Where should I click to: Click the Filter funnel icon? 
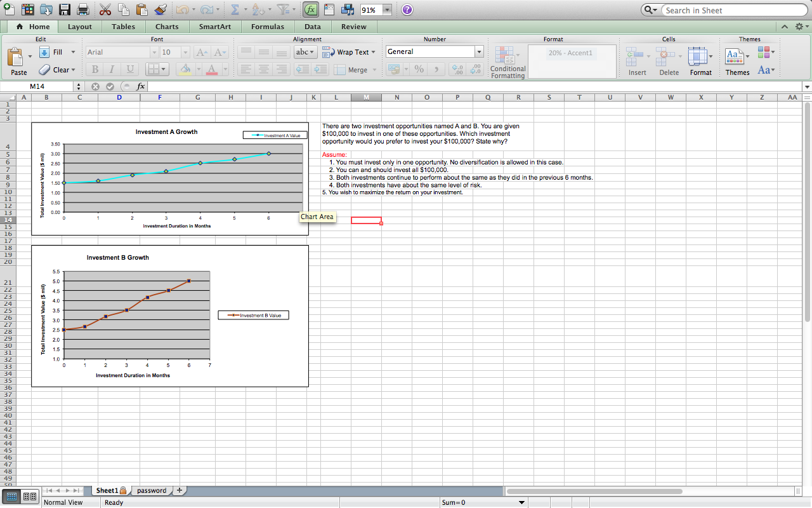284,10
